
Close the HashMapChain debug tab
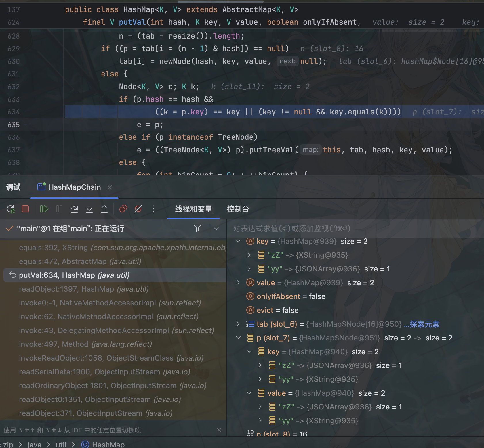110,187
